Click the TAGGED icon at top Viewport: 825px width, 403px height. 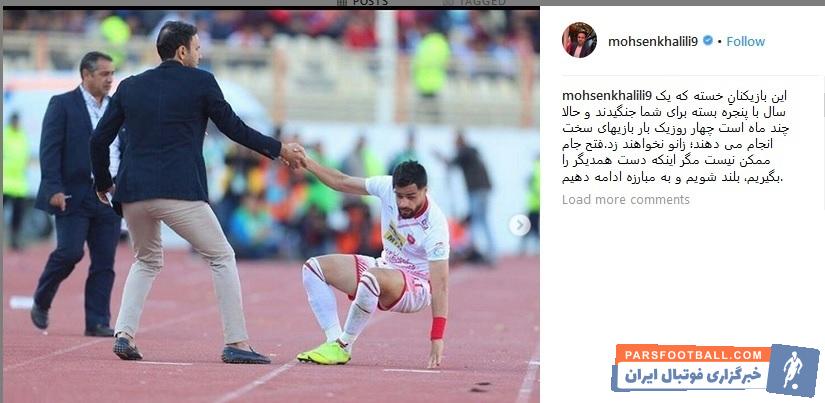tap(448, 3)
